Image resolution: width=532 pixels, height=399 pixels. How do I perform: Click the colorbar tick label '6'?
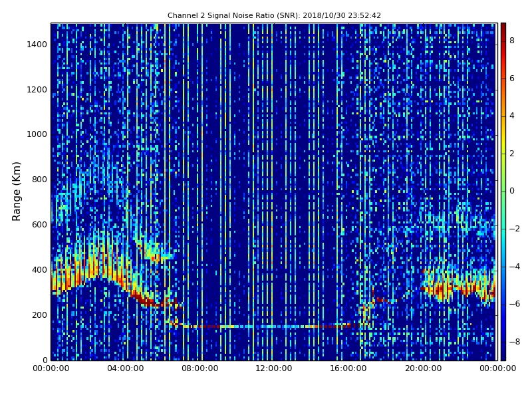click(512, 78)
